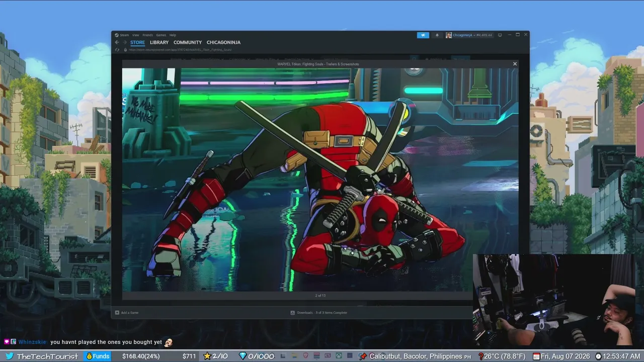Click the star icon beside 2/10
The height and width of the screenshot is (362, 644).
click(207, 356)
